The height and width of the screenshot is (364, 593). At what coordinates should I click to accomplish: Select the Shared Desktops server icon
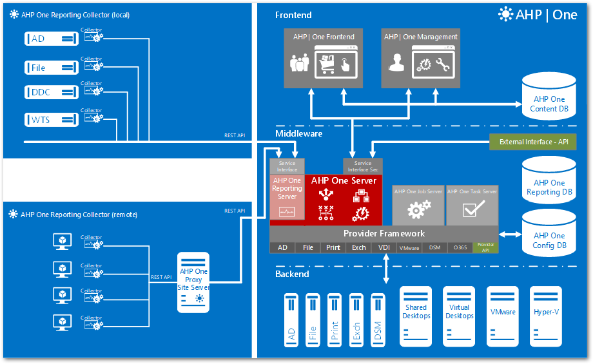click(x=416, y=316)
